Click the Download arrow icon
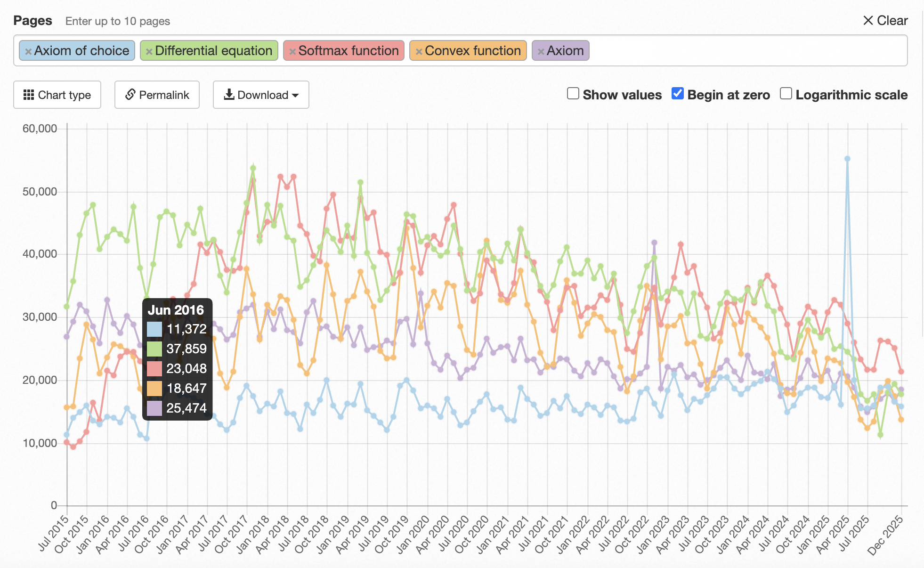Screen dimensions: 924x568 [229, 95]
